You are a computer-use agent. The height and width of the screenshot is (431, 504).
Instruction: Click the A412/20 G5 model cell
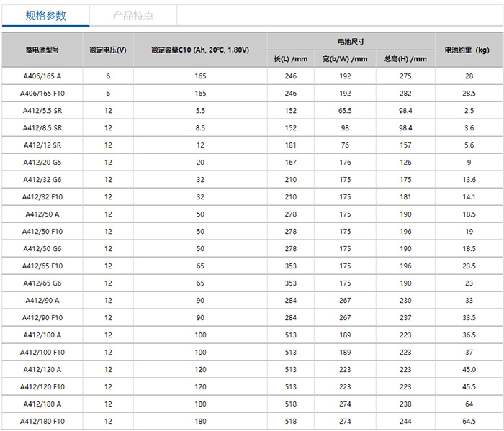[42, 162]
